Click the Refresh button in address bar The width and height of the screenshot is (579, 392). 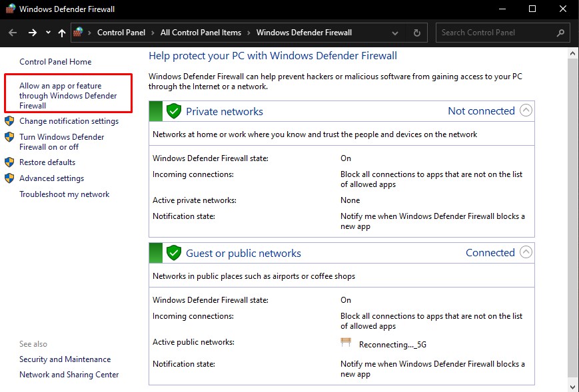417,33
